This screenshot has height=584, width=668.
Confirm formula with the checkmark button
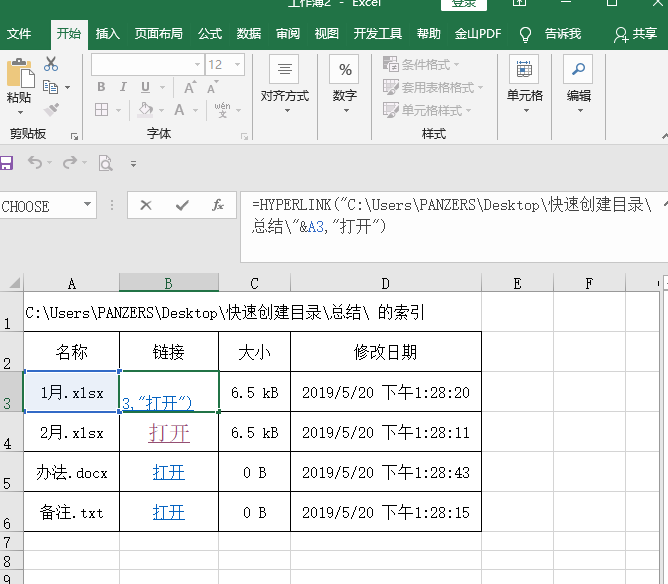(182, 205)
